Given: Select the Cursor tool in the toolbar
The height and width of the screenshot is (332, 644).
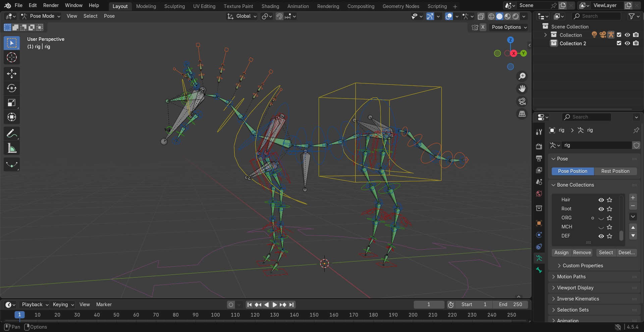Looking at the screenshot, I should (12, 58).
